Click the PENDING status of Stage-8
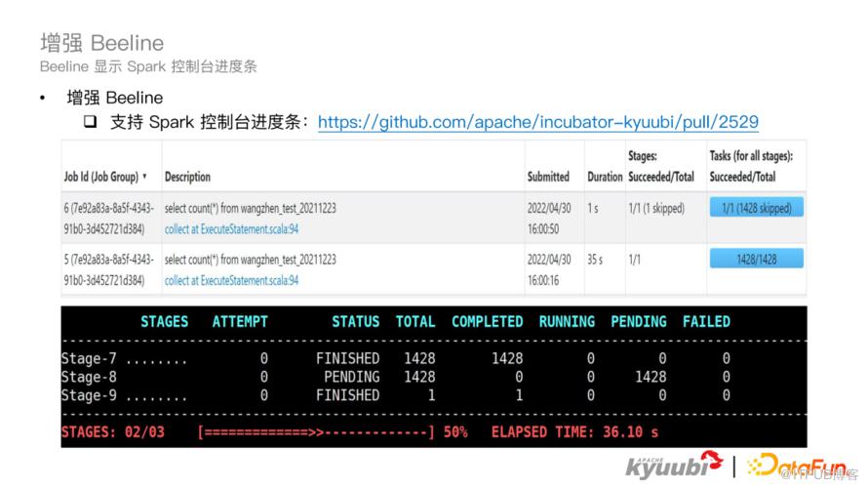This screenshot has height=489, width=868. pos(351,377)
